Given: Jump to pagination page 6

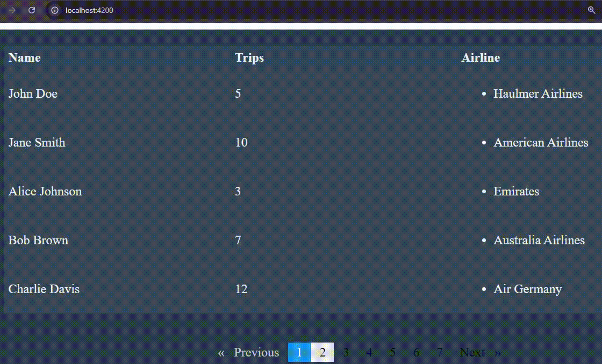Looking at the screenshot, I should [x=416, y=352].
